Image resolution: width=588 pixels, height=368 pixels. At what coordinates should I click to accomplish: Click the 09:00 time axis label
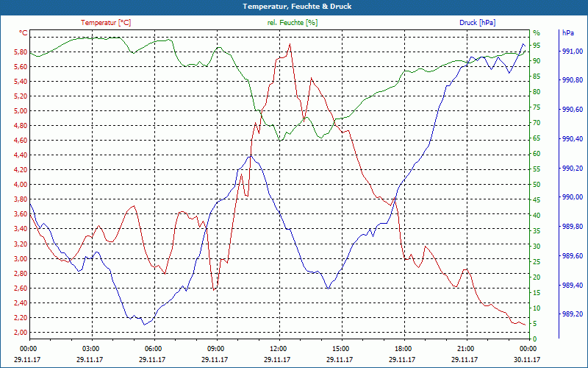click(216, 348)
